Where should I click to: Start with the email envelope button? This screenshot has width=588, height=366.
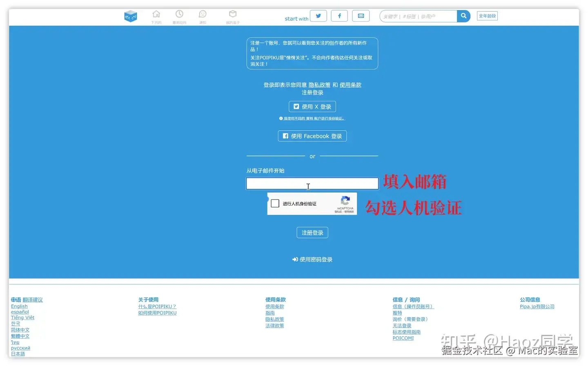pyautogui.click(x=361, y=16)
